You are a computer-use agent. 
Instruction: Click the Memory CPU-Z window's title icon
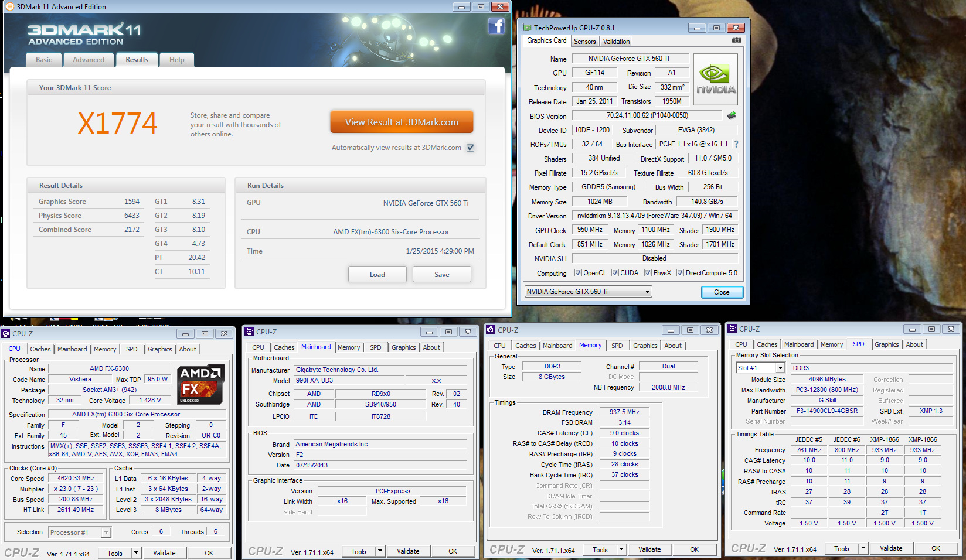click(x=491, y=330)
